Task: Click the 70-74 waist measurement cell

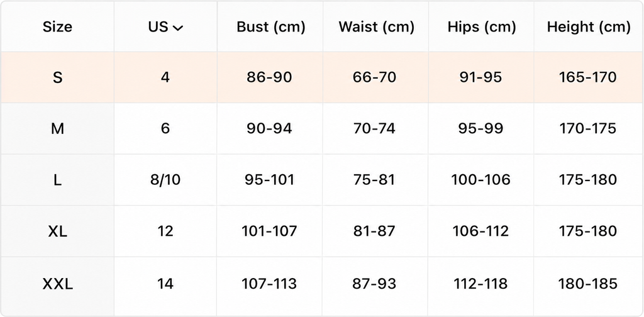Action: [374, 128]
